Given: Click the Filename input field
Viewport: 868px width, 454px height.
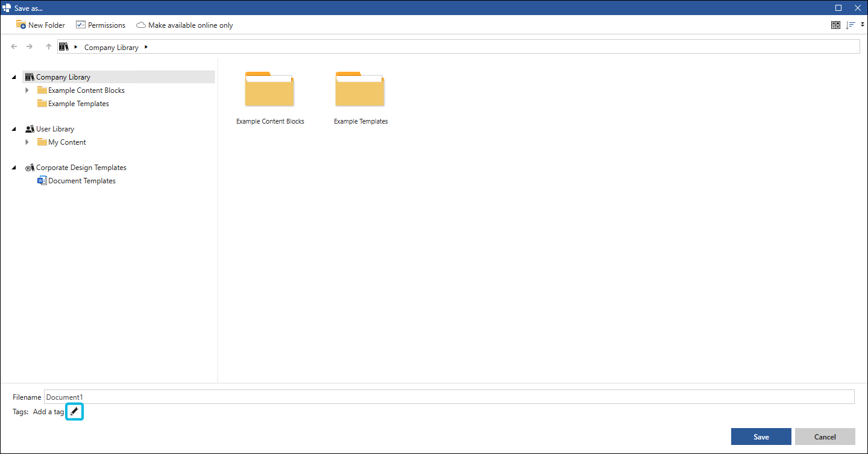Looking at the screenshot, I should coord(449,397).
